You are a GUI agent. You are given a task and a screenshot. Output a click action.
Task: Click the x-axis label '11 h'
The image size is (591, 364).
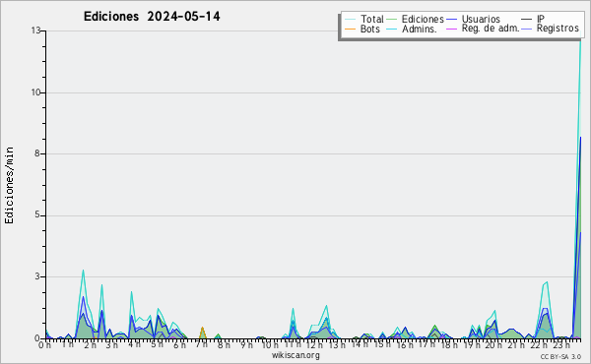tap(293, 344)
